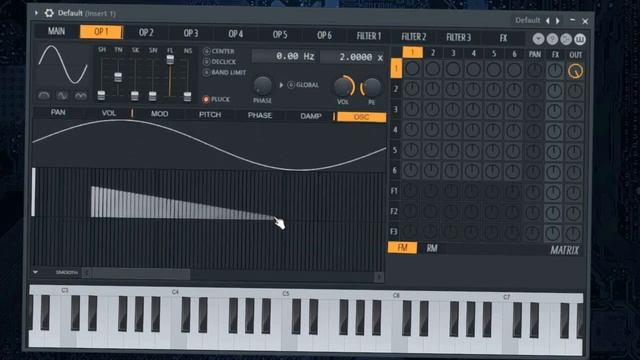This screenshot has width=640, height=360.
Task: Adjust the SK skew slider
Action: pyautogui.click(x=135, y=96)
